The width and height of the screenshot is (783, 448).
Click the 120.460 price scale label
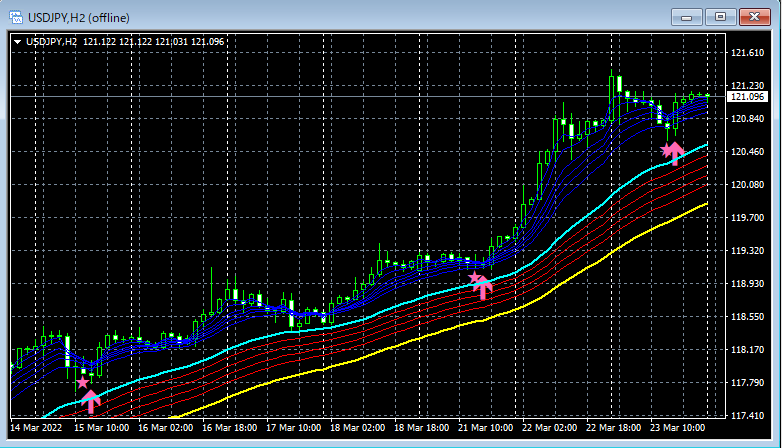pos(748,152)
